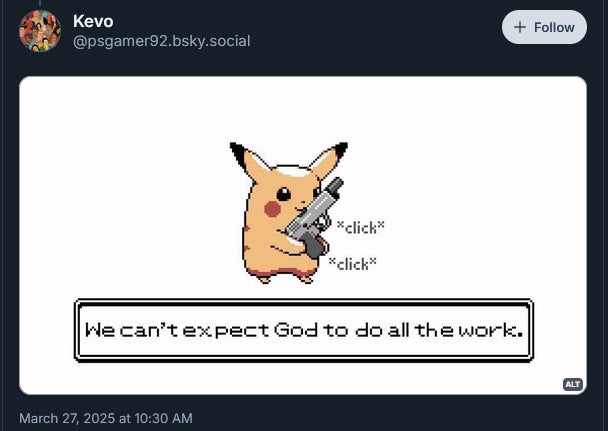The width and height of the screenshot is (608, 431).
Task: Click the dialogue box in the image
Action: click(x=302, y=330)
